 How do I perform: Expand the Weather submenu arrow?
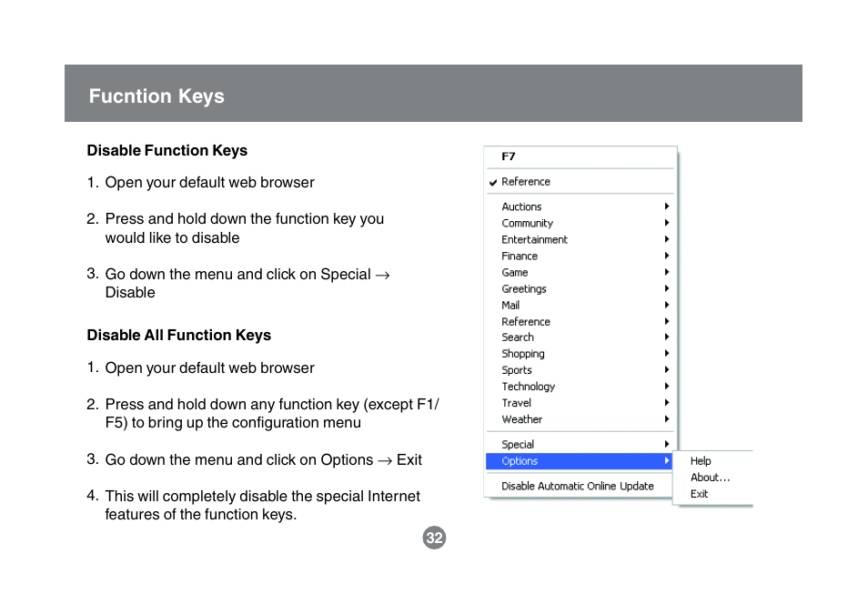pos(667,419)
